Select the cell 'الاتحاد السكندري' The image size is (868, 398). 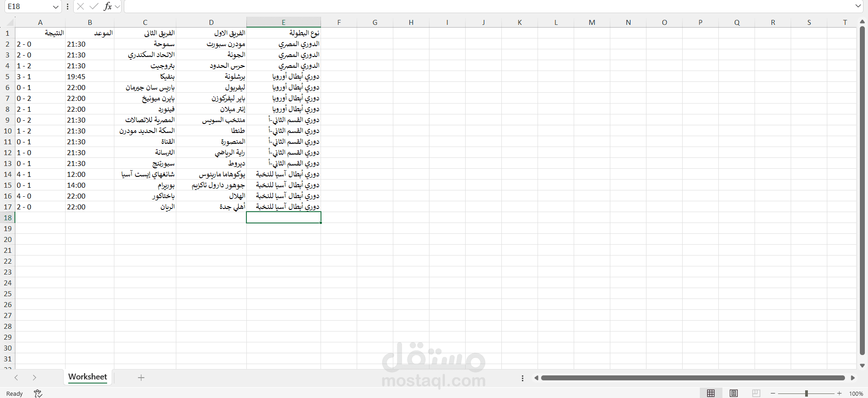tap(145, 55)
